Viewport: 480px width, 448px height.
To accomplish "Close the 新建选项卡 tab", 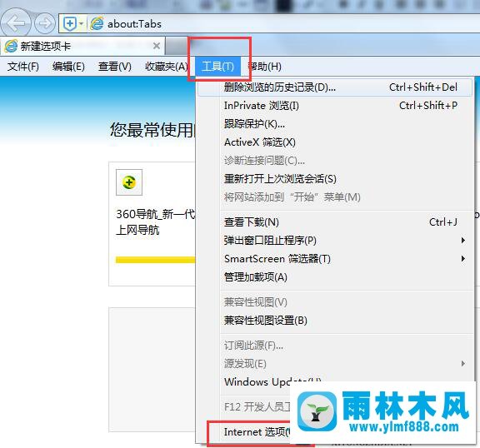I will (157, 46).
